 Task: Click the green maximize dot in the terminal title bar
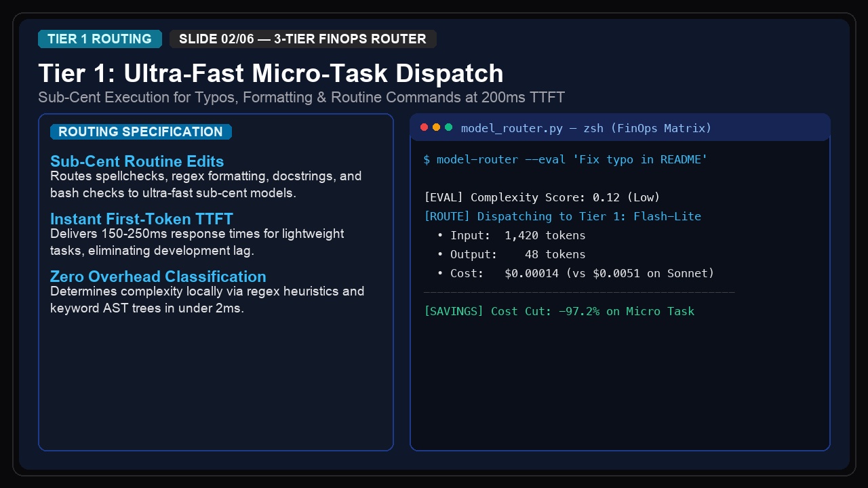coord(448,127)
